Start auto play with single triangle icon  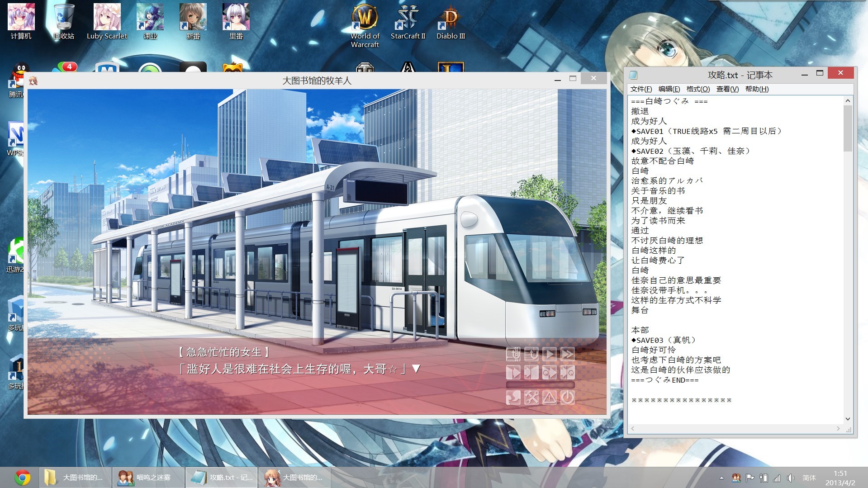point(550,354)
